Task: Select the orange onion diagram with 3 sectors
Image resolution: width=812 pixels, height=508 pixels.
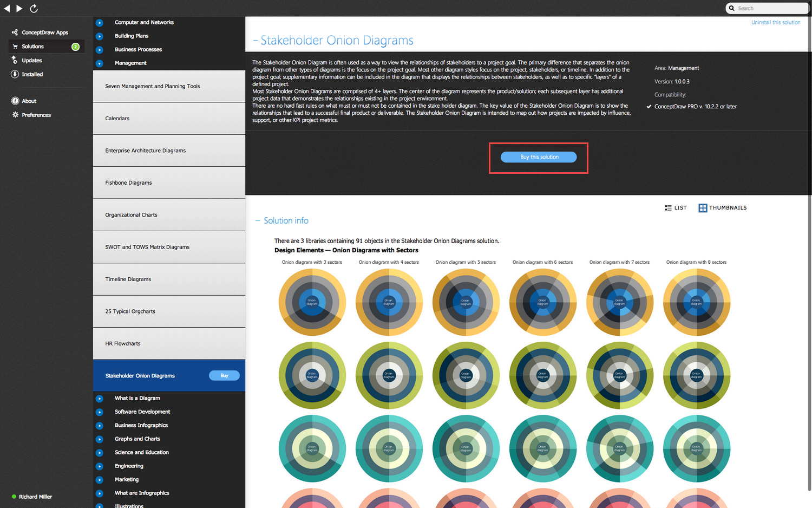Action: coord(312,302)
